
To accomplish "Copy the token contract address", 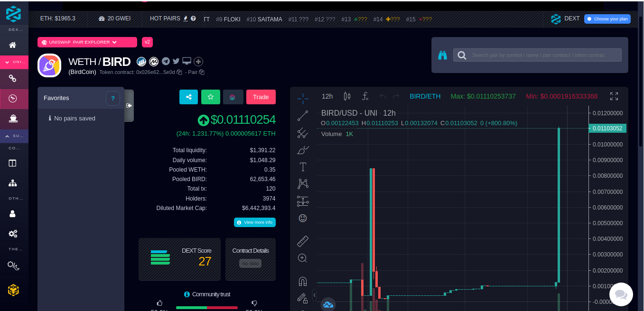I will click(179, 72).
